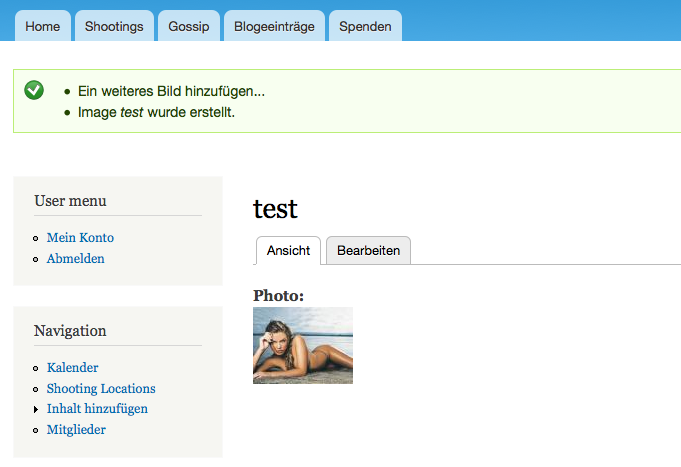Open the Home tab

tap(43, 27)
